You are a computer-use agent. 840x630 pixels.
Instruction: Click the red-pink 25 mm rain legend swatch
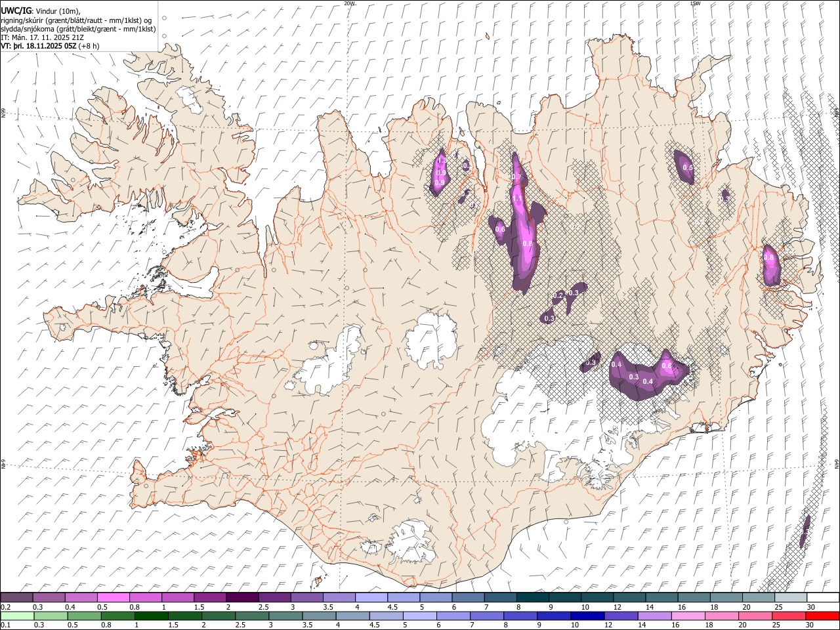(x=788, y=616)
